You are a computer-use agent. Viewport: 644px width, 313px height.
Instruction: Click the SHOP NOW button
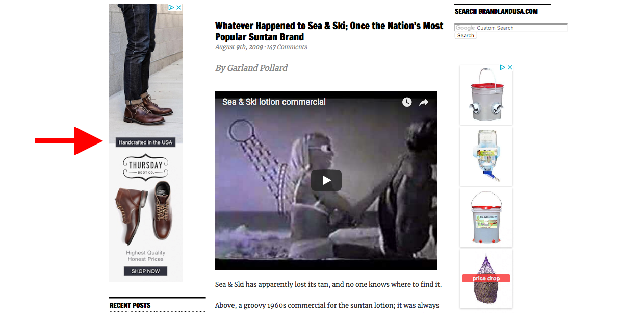tap(145, 271)
